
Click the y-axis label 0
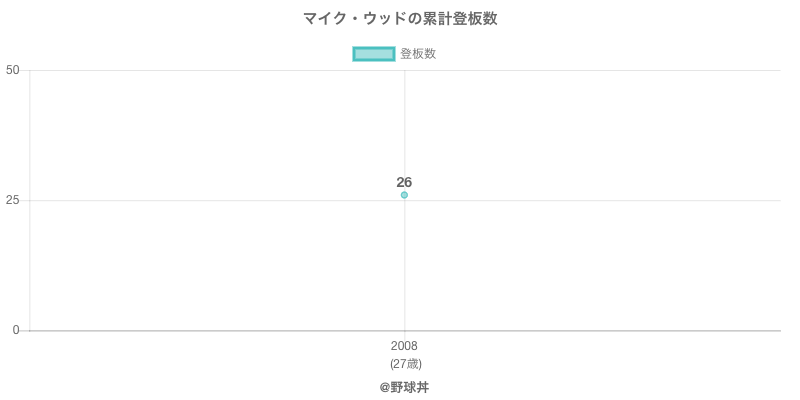15,330
